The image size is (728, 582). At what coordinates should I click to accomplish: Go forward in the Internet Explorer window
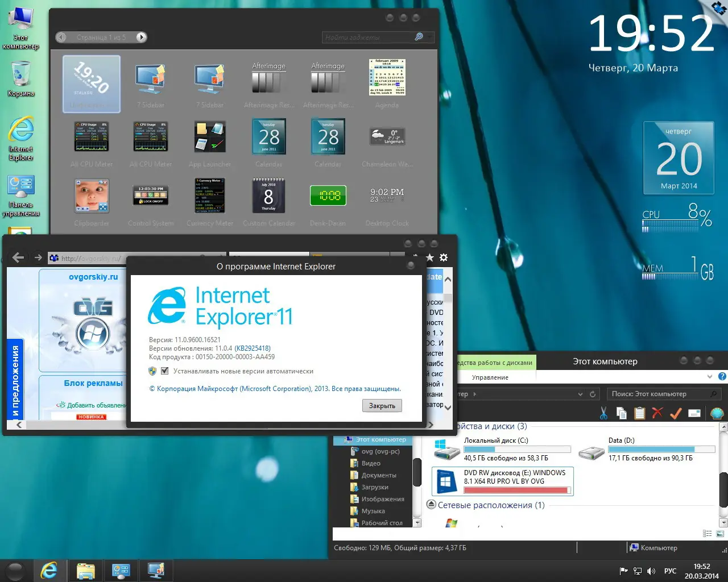(x=38, y=257)
